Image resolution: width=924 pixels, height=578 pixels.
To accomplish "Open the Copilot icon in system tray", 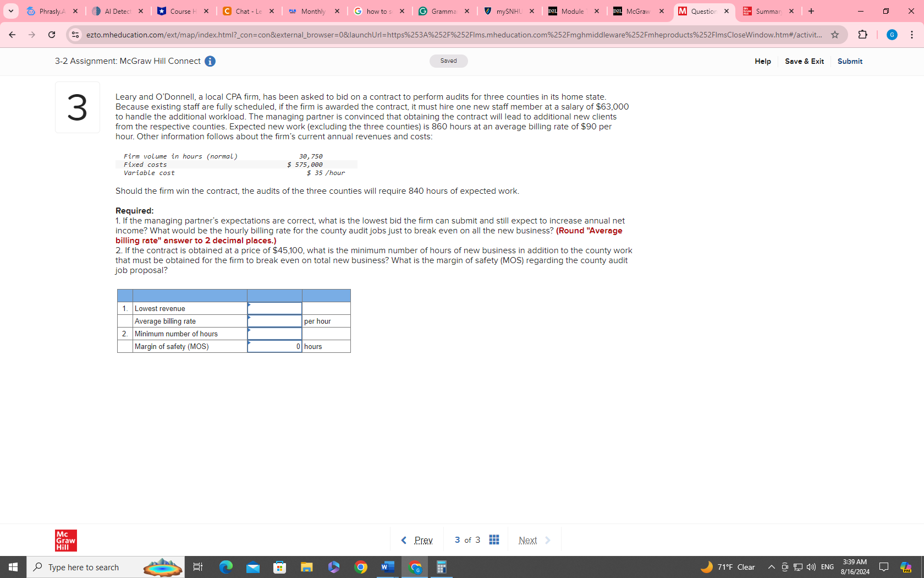I will (906, 567).
